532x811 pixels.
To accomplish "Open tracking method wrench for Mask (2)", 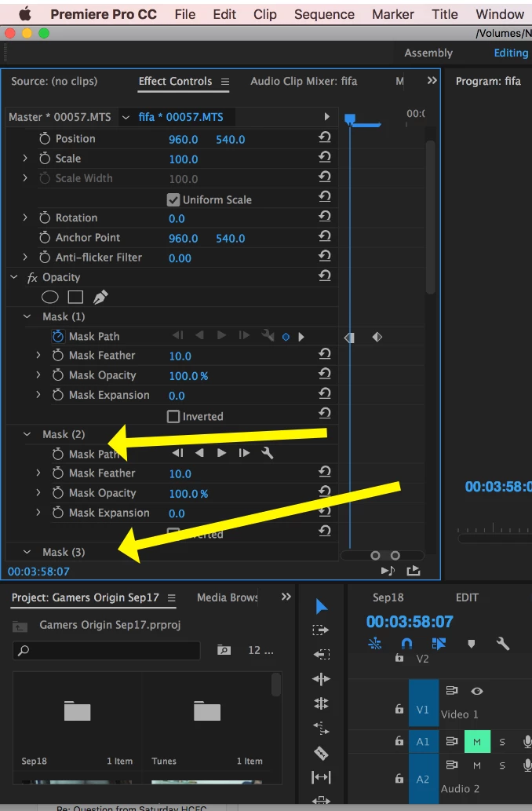I will [x=268, y=453].
